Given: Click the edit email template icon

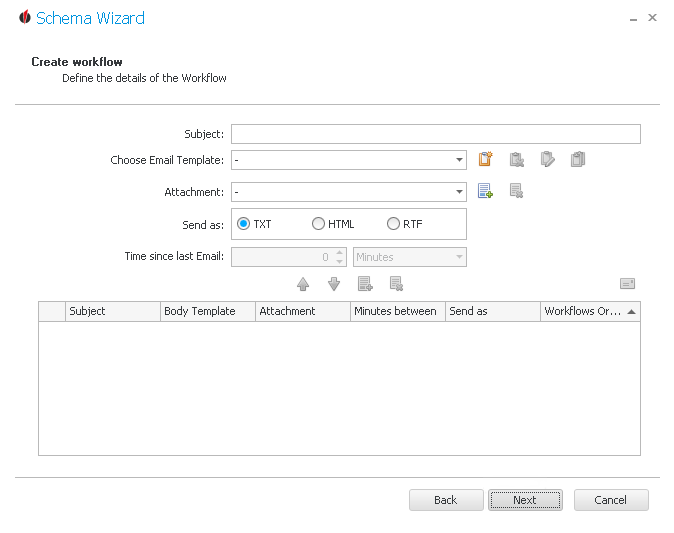Looking at the screenshot, I should (547, 159).
